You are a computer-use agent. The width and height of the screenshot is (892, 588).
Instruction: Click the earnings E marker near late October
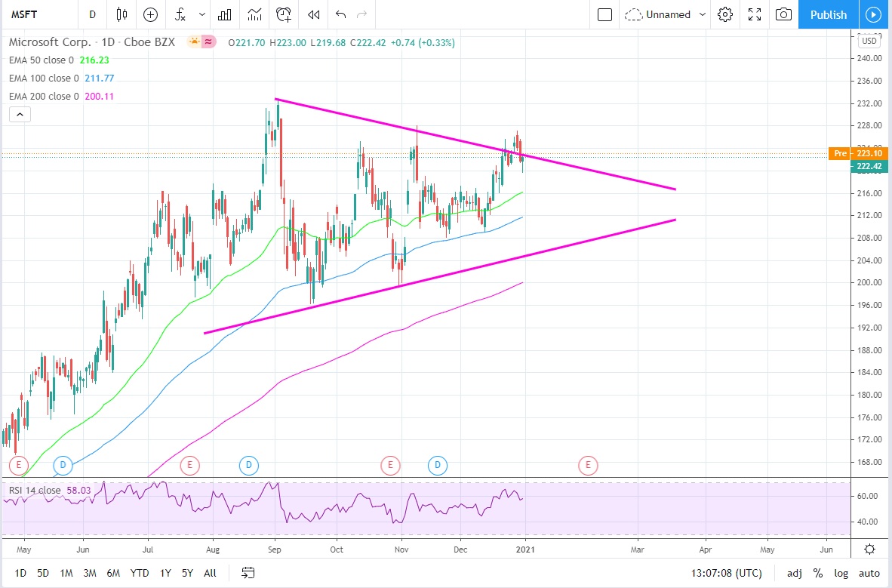point(390,465)
